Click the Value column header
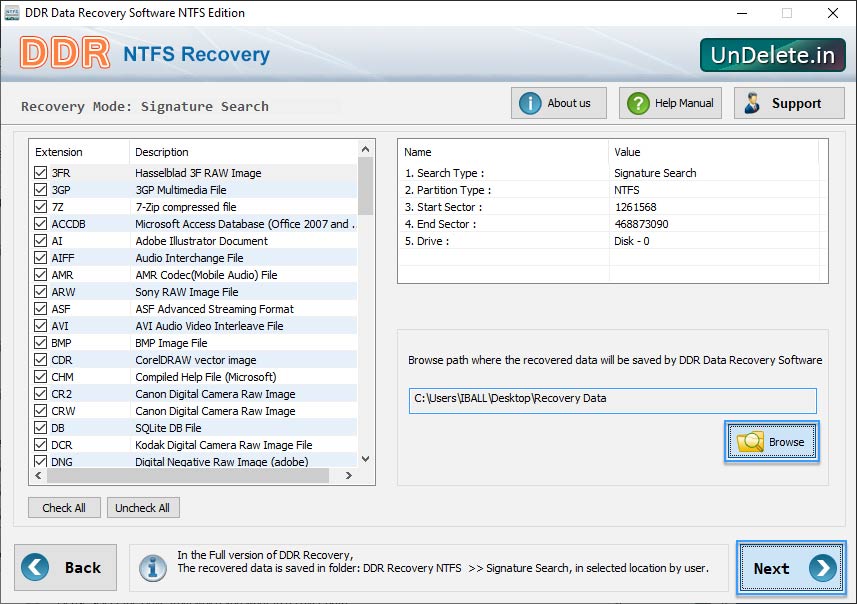The height and width of the screenshot is (604, 857). (x=713, y=152)
